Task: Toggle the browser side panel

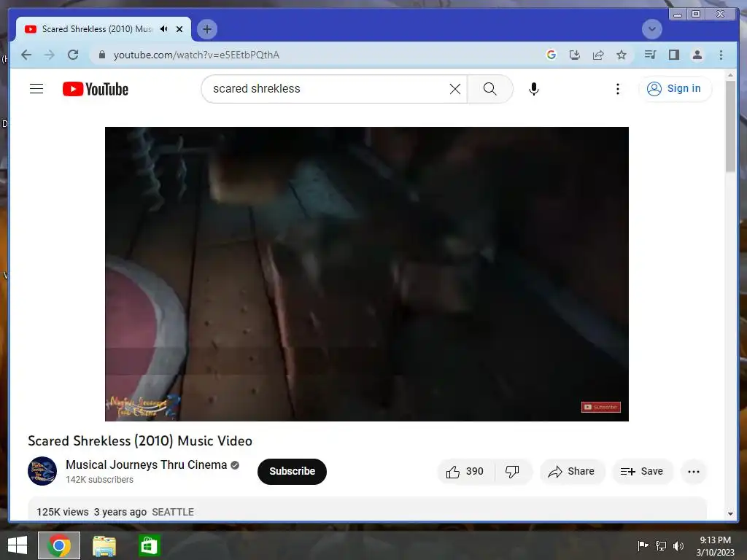Action: click(x=673, y=55)
